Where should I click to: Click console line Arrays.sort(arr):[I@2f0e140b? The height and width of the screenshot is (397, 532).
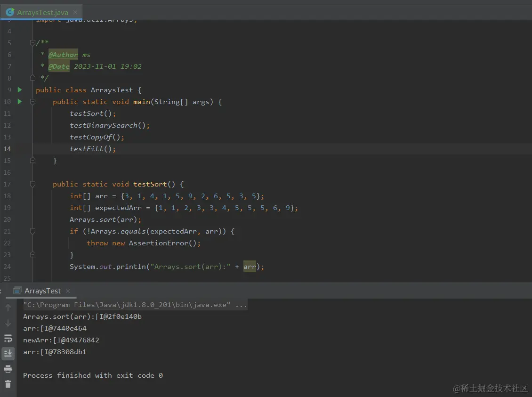click(82, 316)
